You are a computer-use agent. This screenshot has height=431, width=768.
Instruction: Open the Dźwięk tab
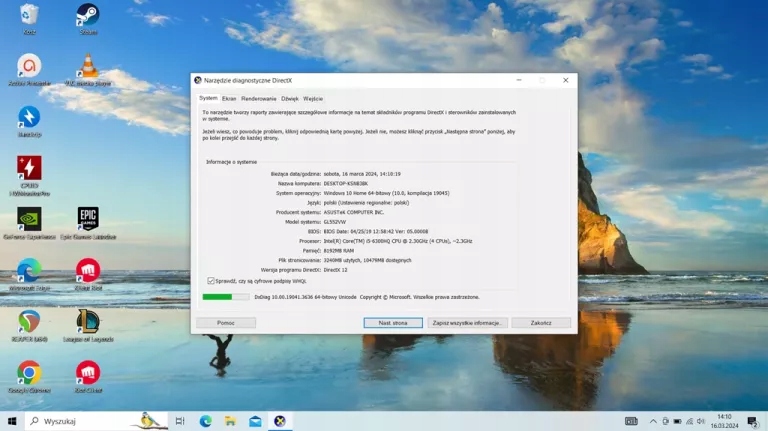tap(289, 99)
